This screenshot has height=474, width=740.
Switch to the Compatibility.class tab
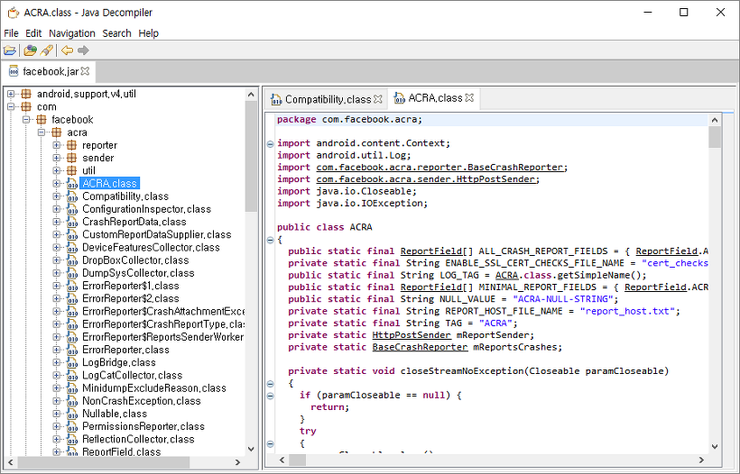(328, 99)
